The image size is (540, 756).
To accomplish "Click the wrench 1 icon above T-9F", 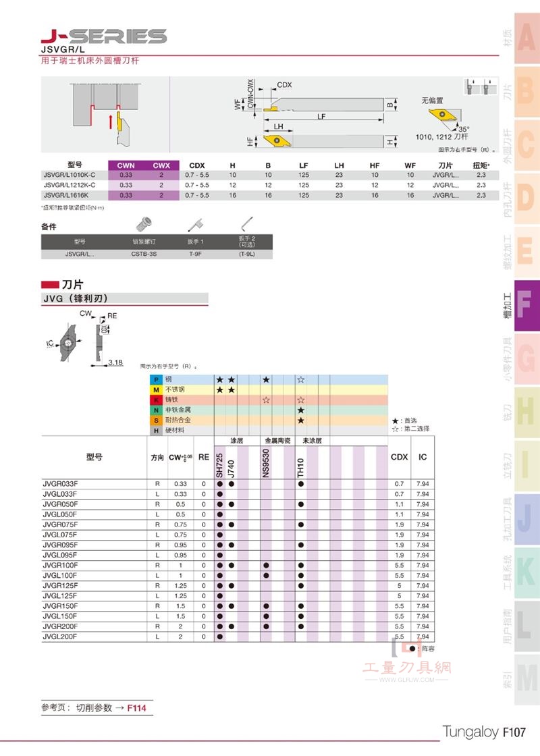I will pos(196,225).
